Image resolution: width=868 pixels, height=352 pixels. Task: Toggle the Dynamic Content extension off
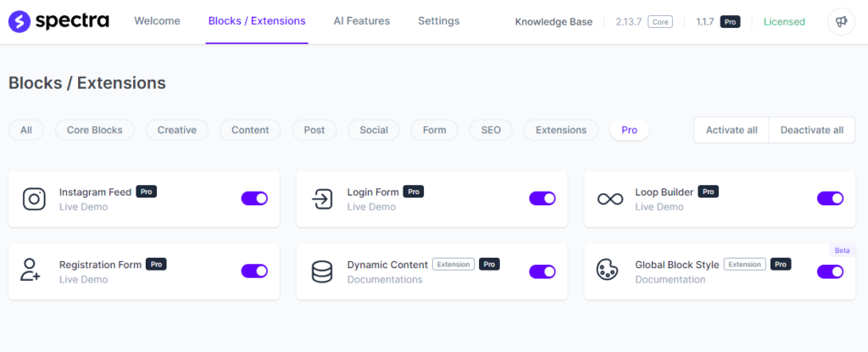(542, 271)
